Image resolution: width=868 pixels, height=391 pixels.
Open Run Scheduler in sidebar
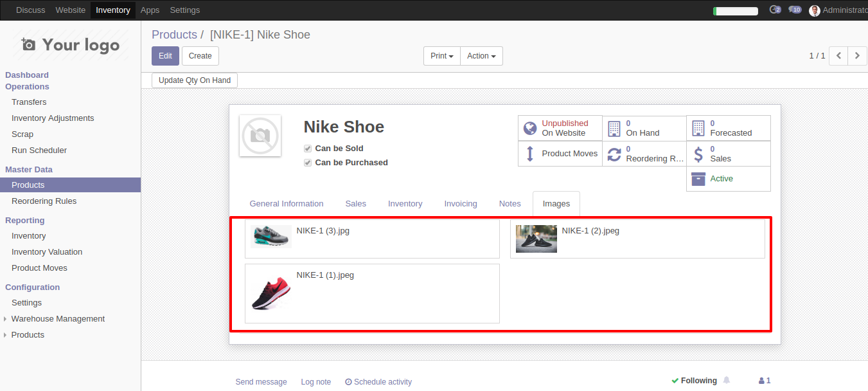click(x=39, y=150)
